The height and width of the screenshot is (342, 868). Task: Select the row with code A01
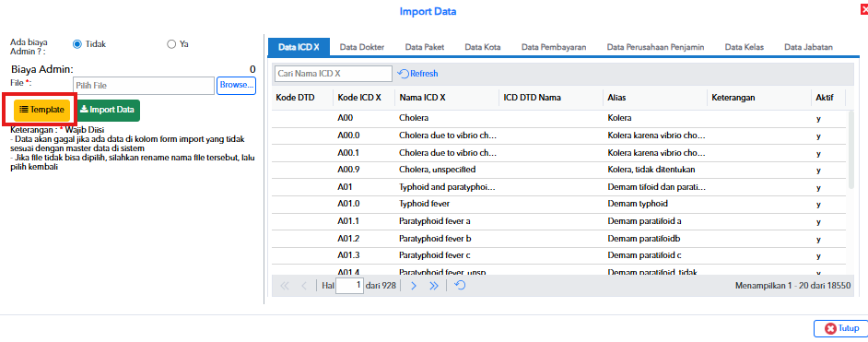(559, 187)
